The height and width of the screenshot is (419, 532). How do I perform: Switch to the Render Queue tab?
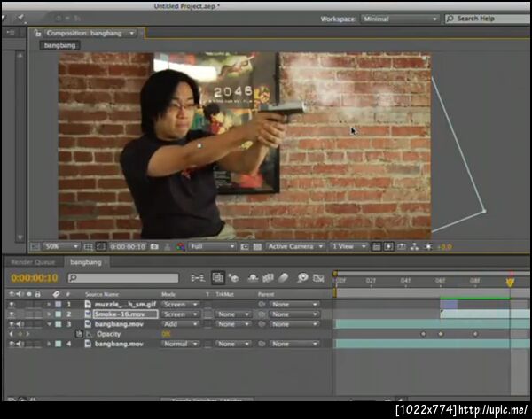tap(33, 262)
